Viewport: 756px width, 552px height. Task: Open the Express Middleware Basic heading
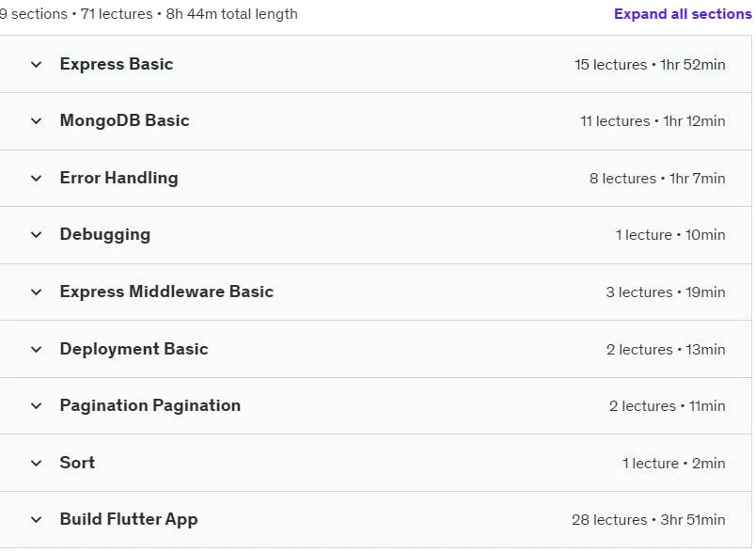tap(166, 292)
